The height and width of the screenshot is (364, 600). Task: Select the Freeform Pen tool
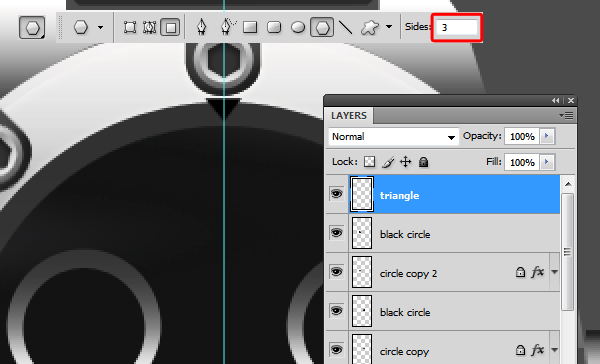[228, 27]
